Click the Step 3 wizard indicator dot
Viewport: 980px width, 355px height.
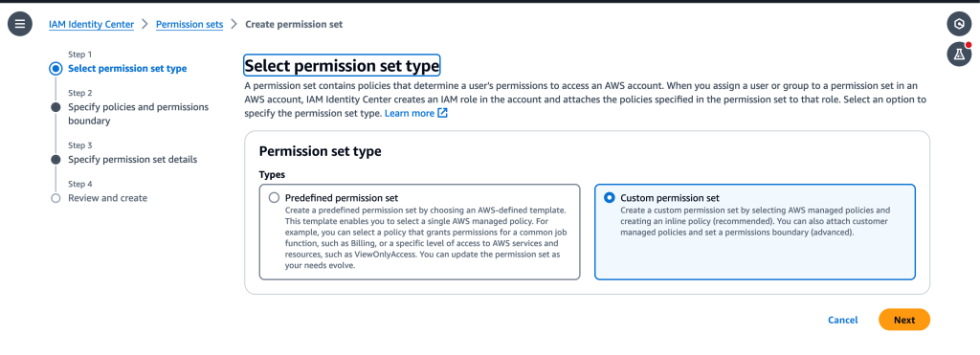coord(56,160)
